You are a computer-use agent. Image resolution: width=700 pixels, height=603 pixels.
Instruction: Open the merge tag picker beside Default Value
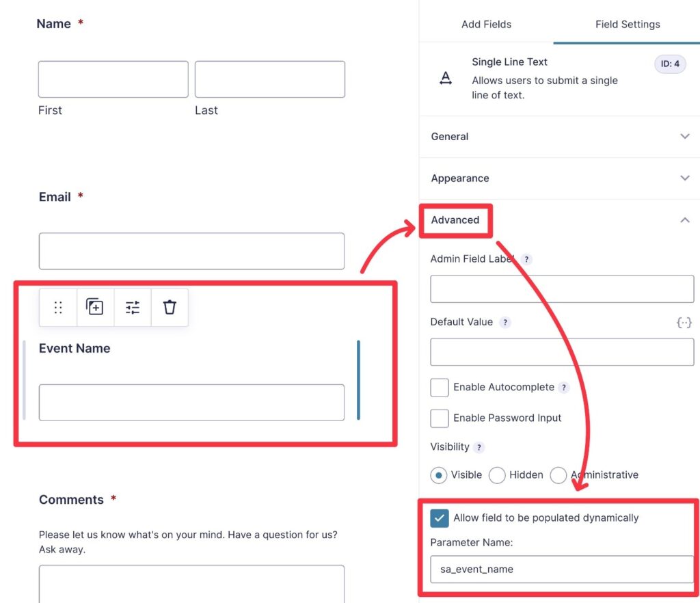click(684, 322)
